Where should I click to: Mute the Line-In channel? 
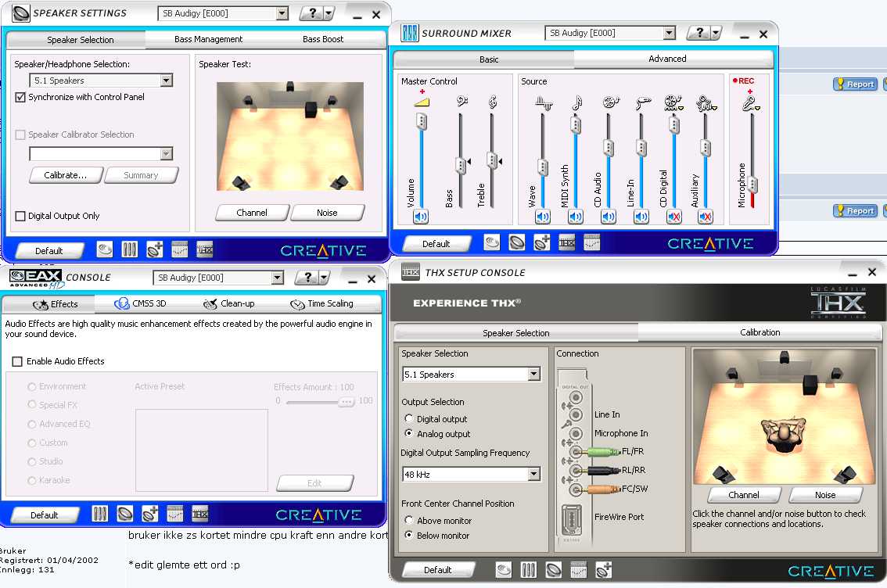pyautogui.click(x=641, y=217)
